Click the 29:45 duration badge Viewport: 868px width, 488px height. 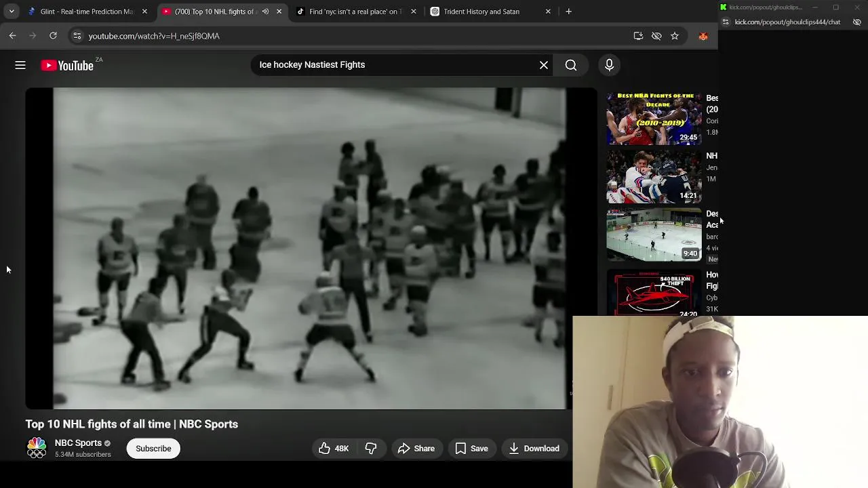pyautogui.click(x=688, y=138)
